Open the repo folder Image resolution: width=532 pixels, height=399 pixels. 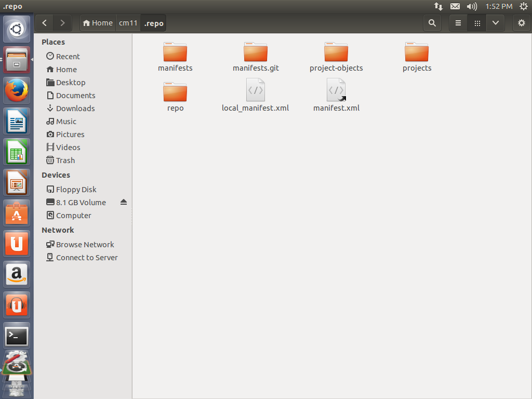(175, 97)
